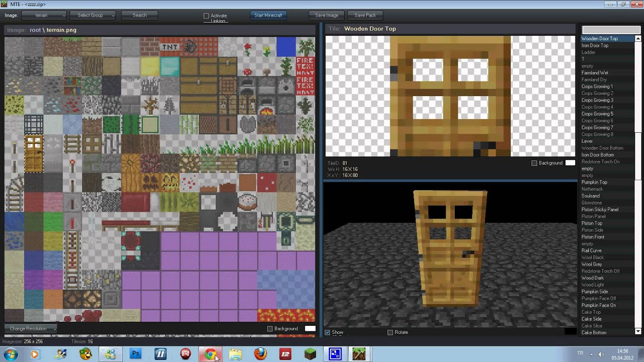Select the highlighted wooden door top tile
Screen dimensions: 644x362
[34, 144]
